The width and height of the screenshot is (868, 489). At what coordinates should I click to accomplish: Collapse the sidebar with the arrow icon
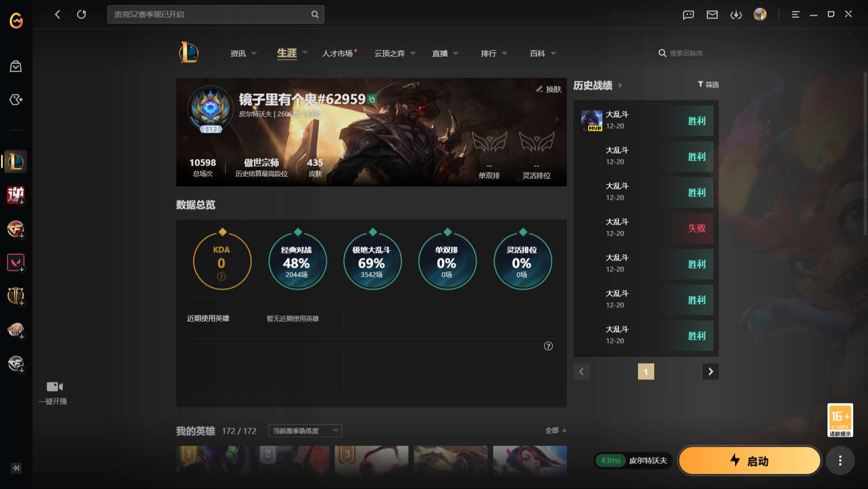[16, 468]
